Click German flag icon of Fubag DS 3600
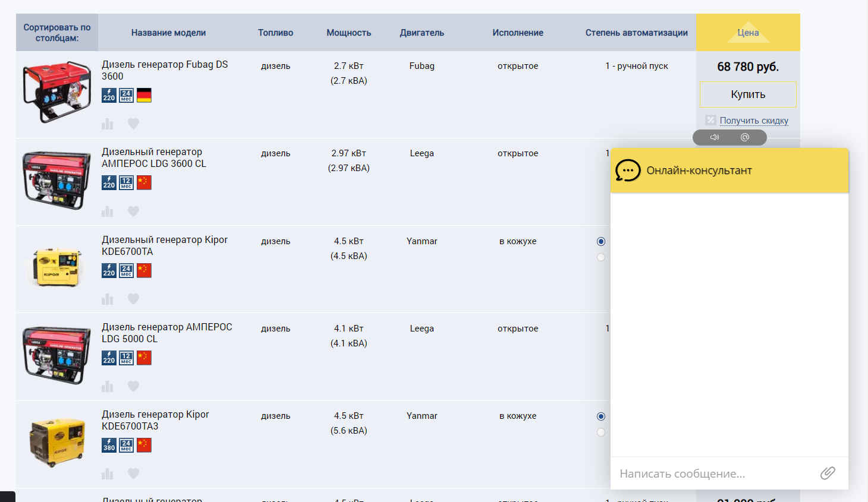 click(144, 95)
